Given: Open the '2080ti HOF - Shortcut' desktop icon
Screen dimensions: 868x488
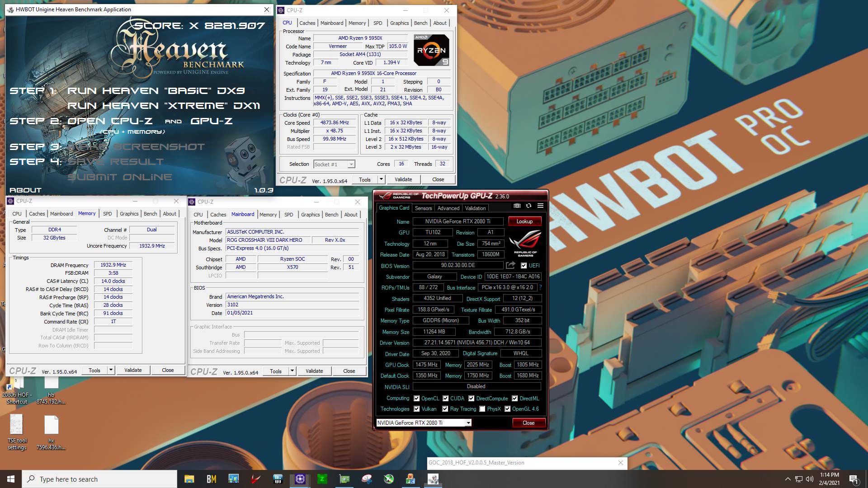Looking at the screenshot, I should click(17, 391).
